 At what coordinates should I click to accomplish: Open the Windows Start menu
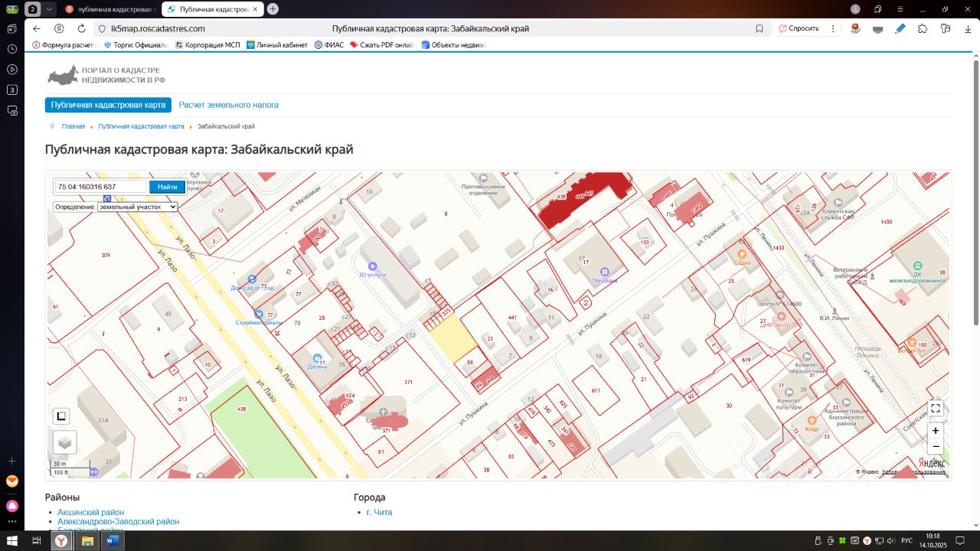pos(12,541)
